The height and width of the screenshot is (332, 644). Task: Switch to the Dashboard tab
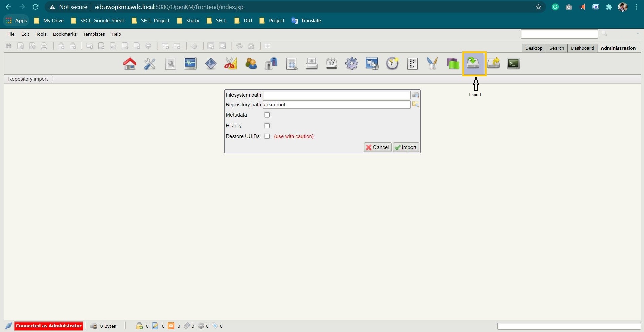tap(582, 48)
